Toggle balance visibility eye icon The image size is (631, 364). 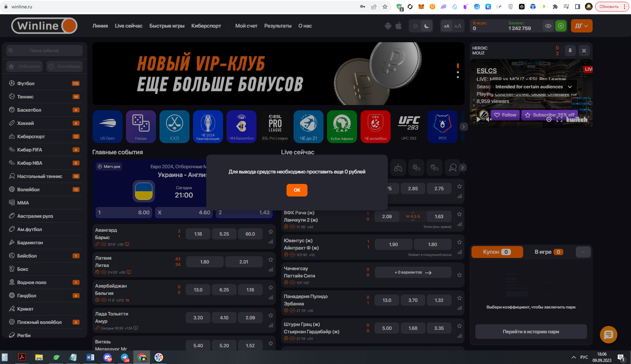(x=548, y=26)
